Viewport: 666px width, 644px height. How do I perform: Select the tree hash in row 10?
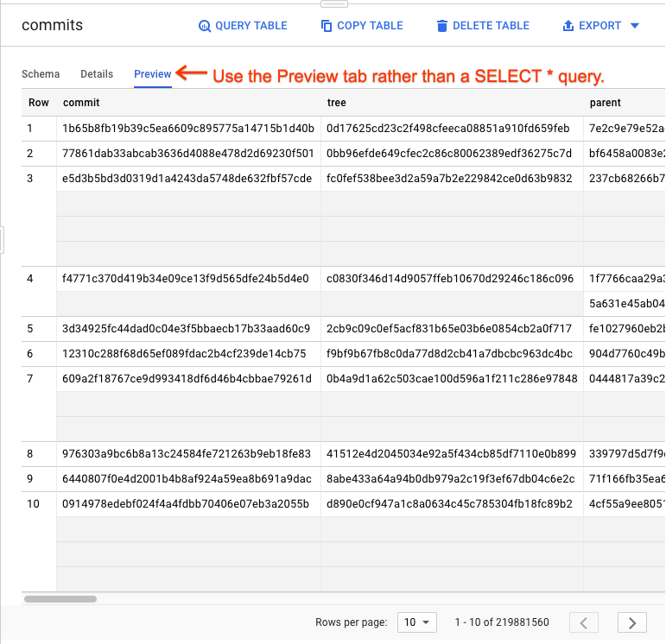(x=450, y=504)
